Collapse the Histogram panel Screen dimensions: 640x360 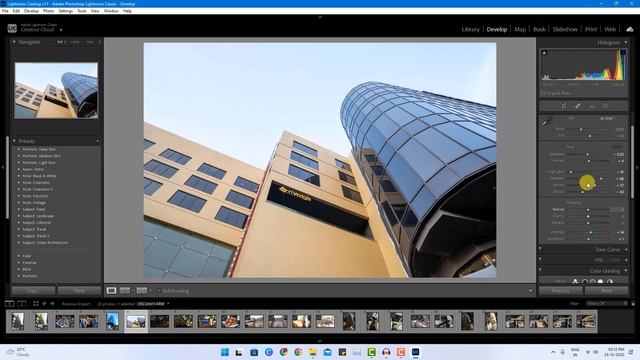[626, 42]
